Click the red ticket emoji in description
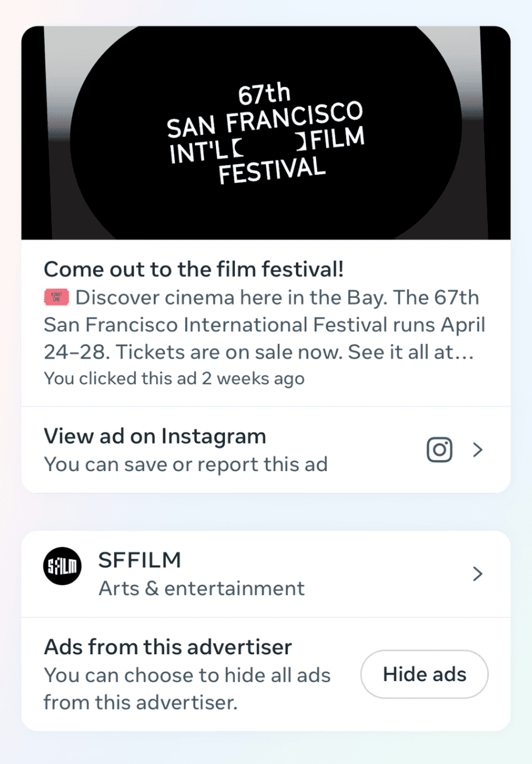The image size is (532, 764). [57, 297]
